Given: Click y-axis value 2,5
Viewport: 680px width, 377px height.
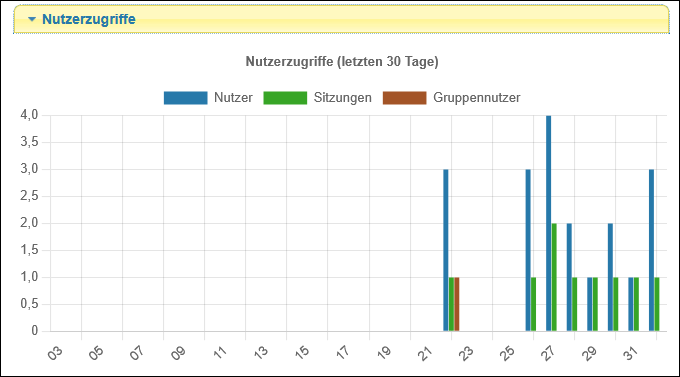Looking at the screenshot, I should click(x=29, y=196).
